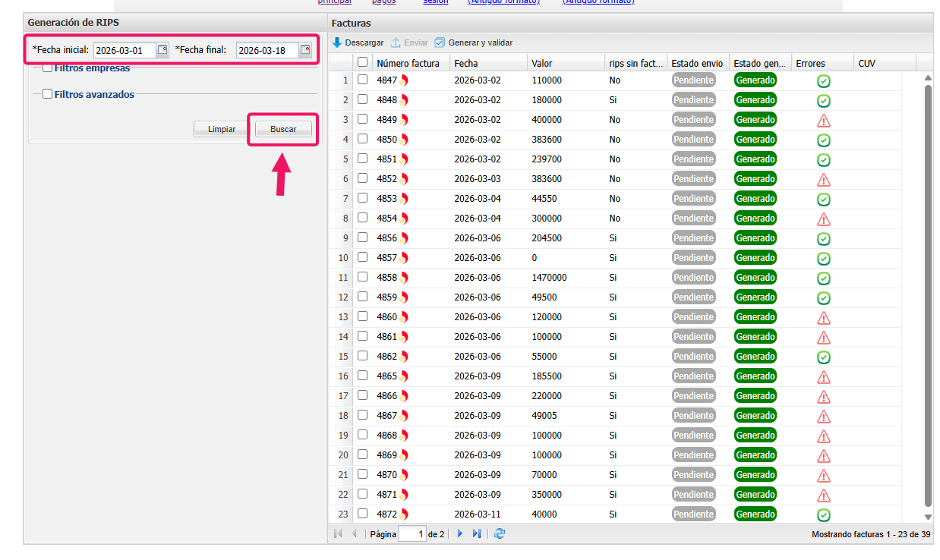The height and width of the screenshot is (560, 940).
Task: Jump to the last page of invoices
Action: tap(477, 534)
